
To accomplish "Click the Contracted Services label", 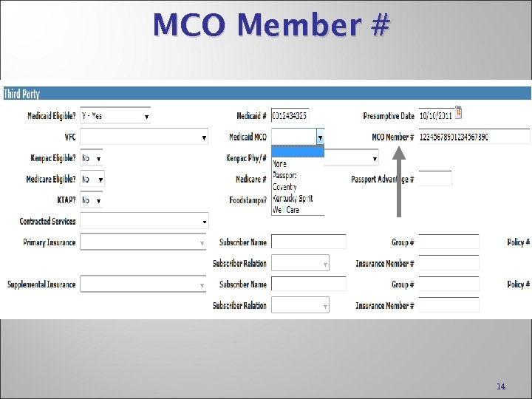I will coord(47,221).
